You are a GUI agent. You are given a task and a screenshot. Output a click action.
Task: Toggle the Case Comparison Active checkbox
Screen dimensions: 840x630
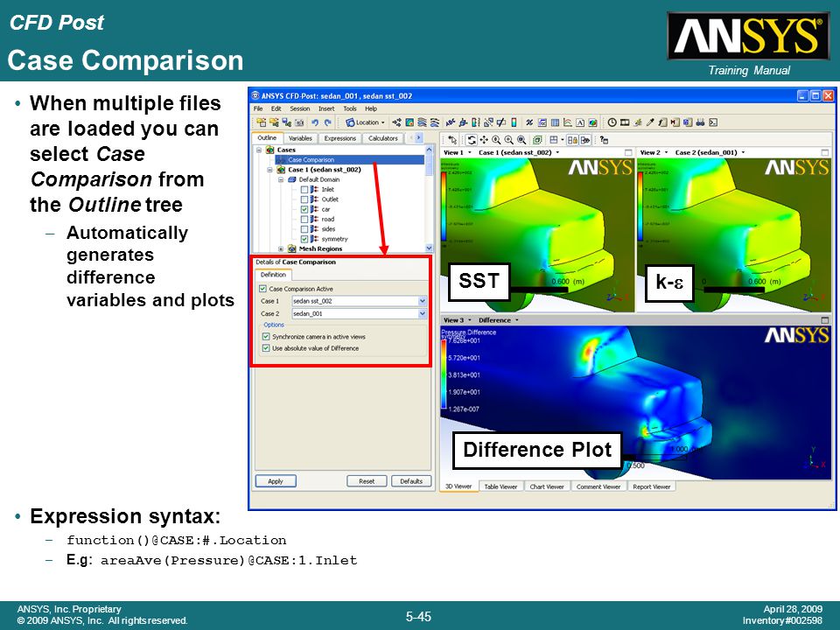[x=262, y=289]
